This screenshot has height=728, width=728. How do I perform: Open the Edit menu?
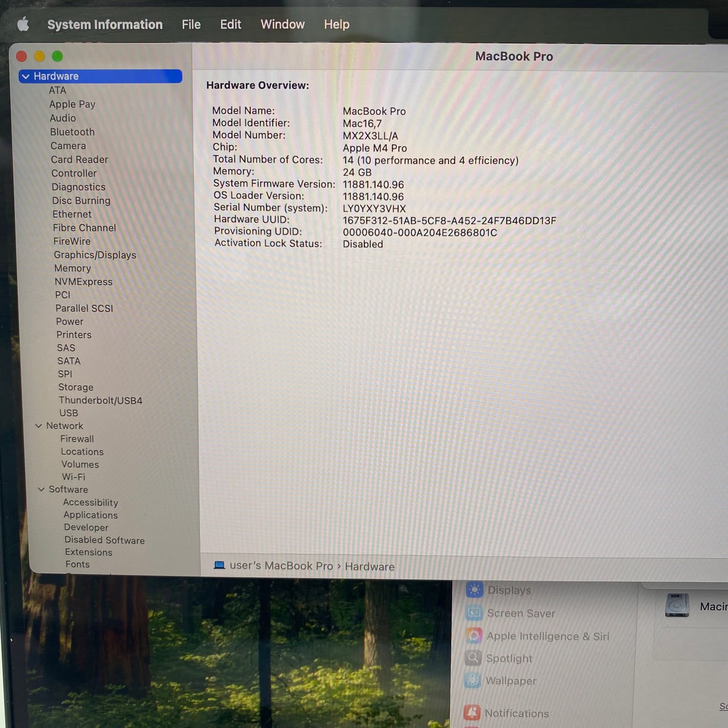231,24
